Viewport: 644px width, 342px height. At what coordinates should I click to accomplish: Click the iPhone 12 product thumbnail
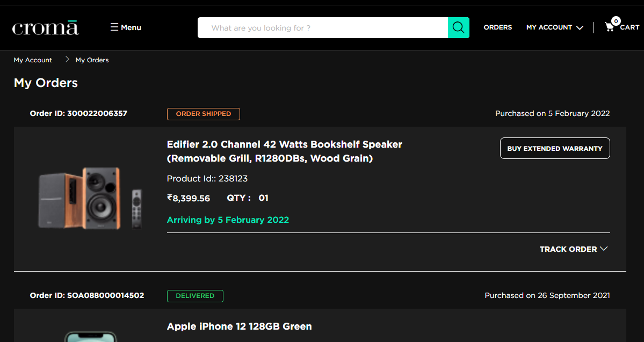pos(90,336)
